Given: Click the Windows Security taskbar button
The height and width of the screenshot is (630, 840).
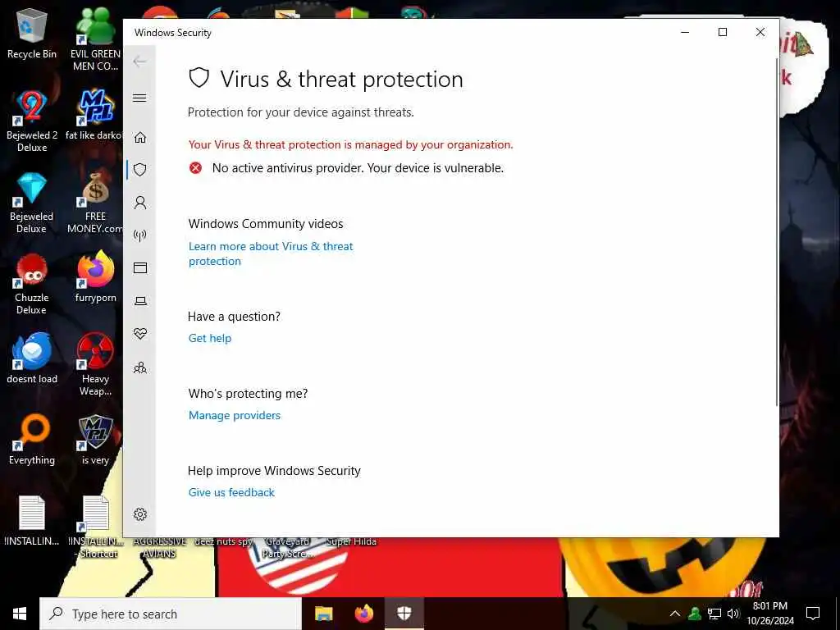Looking at the screenshot, I should coord(404,614).
